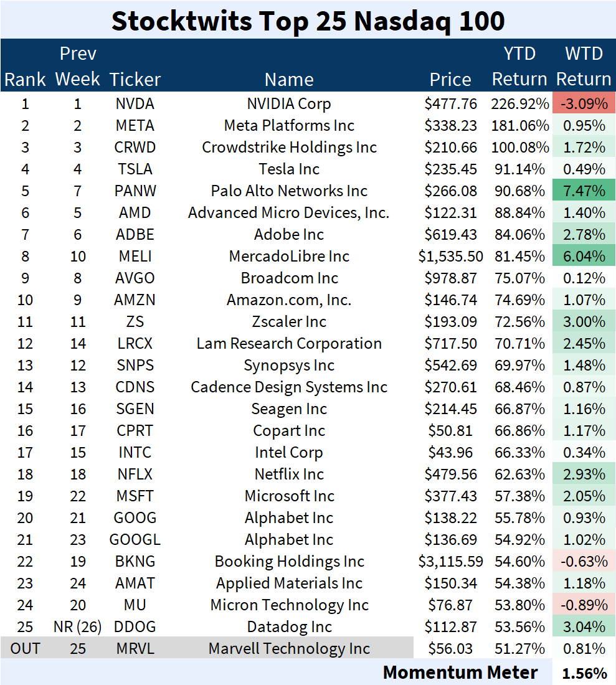This screenshot has height=685, width=616.
Task: Select the AMAT ticker cell
Action: point(135,583)
